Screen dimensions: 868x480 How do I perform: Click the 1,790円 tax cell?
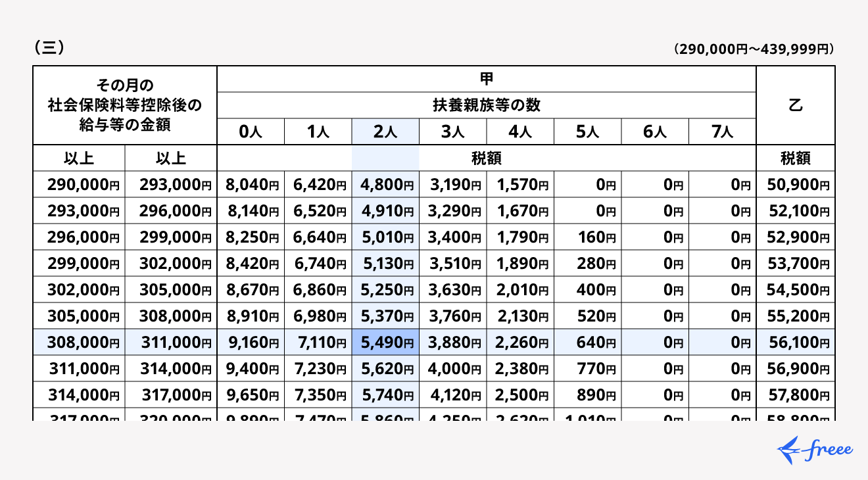[520, 237]
